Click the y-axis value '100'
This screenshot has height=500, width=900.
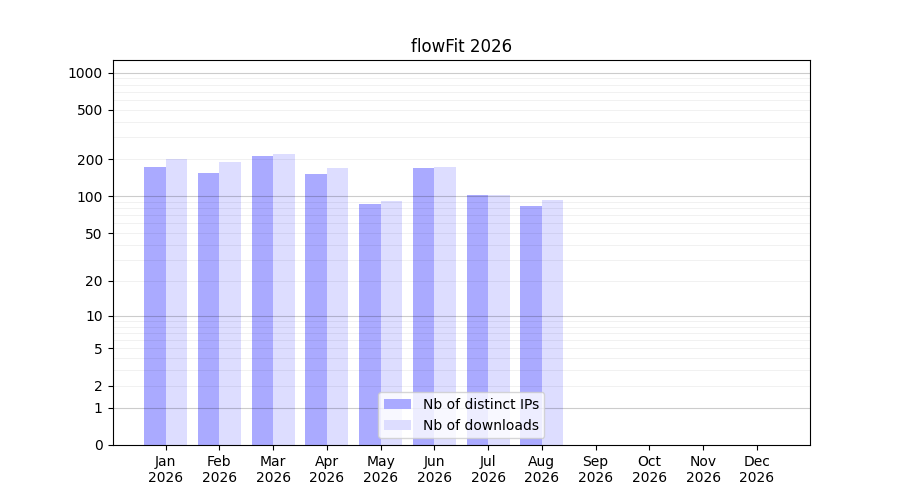click(90, 197)
